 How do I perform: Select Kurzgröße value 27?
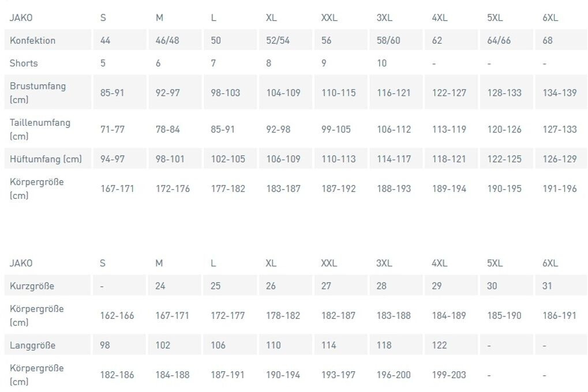(326, 286)
